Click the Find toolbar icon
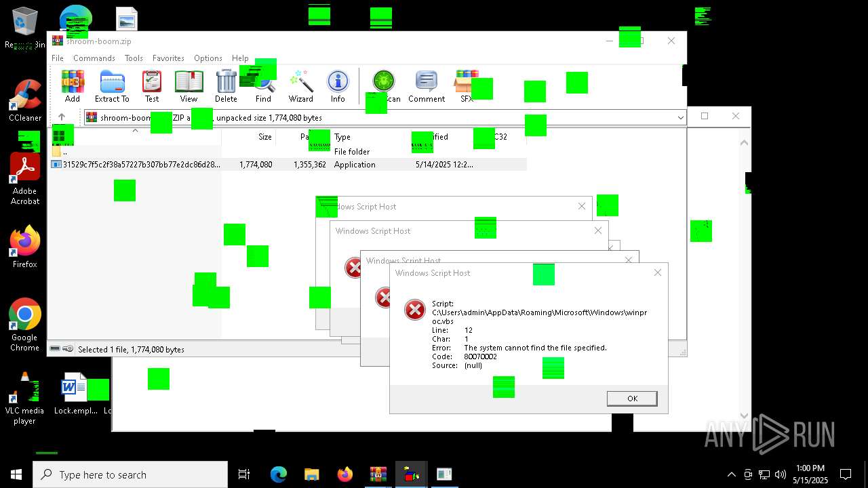 (263, 86)
